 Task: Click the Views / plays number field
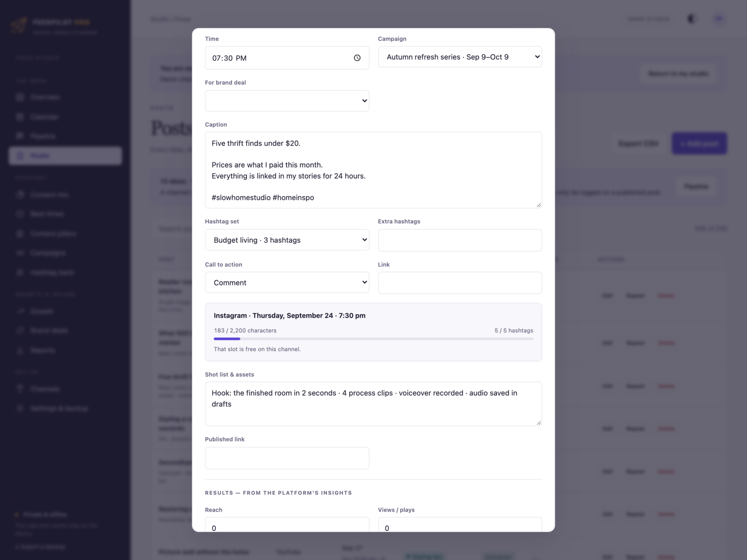click(x=460, y=525)
